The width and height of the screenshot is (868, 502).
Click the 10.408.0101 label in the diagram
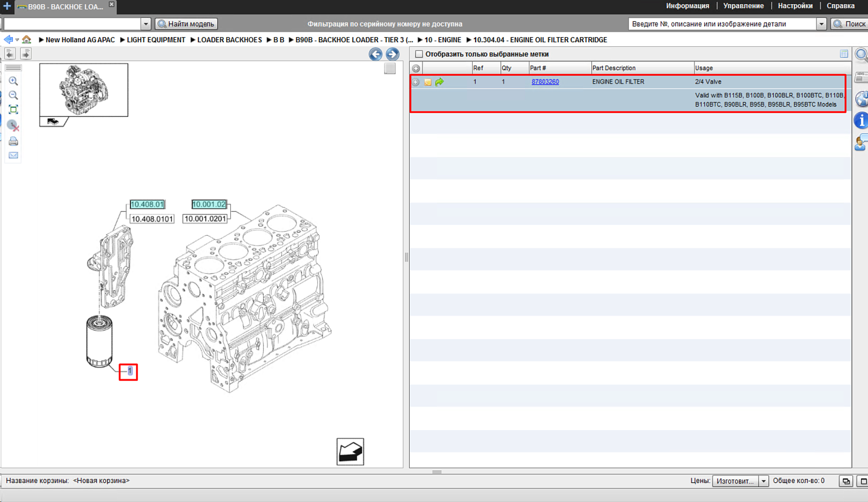click(x=152, y=219)
